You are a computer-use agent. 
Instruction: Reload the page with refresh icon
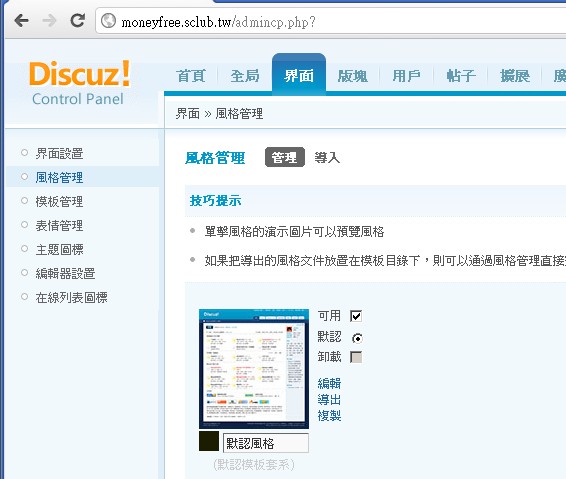[x=77, y=20]
